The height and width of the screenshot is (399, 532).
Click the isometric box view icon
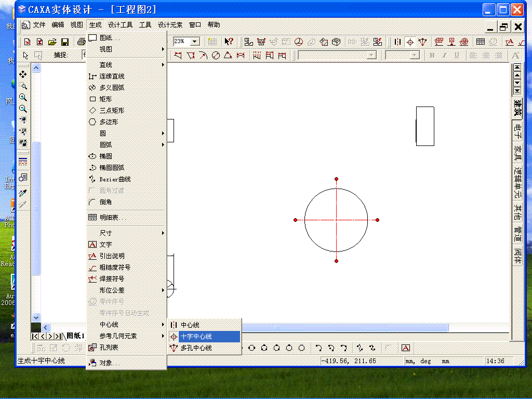(336, 42)
